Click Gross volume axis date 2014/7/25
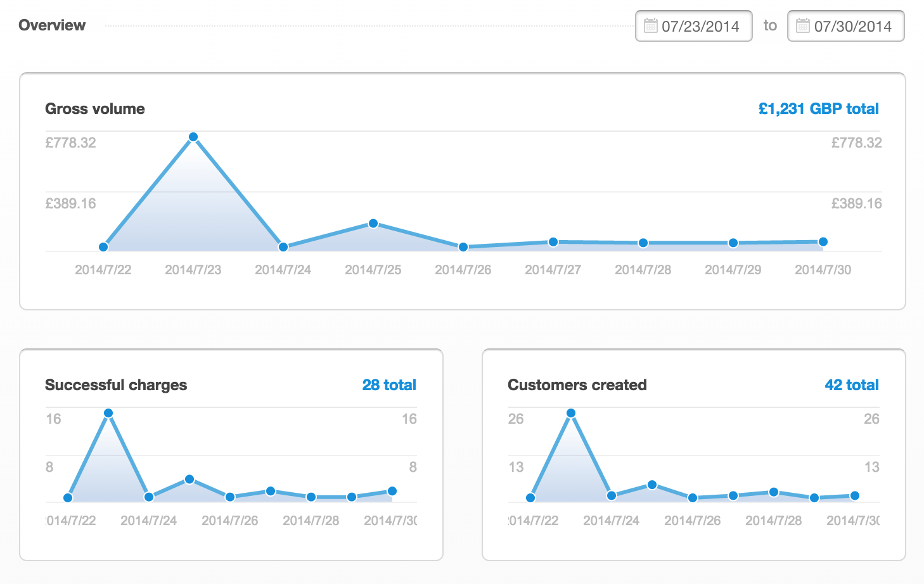This screenshot has height=584, width=924. coord(373,270)
